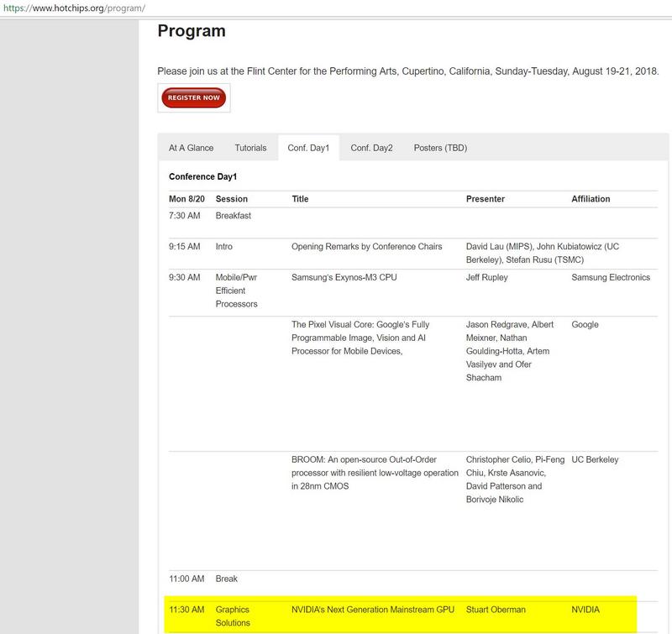Click the David Lau (MIPS) presenter cell
672x634 pixels.
[542, 253]
